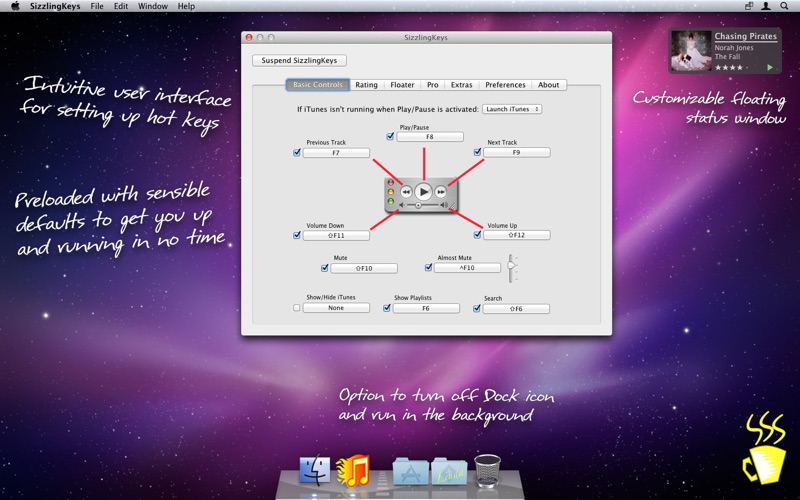Screen dimensions: 800x500
Task: Select the Basic Controls tab
Action: coord(318,85)
